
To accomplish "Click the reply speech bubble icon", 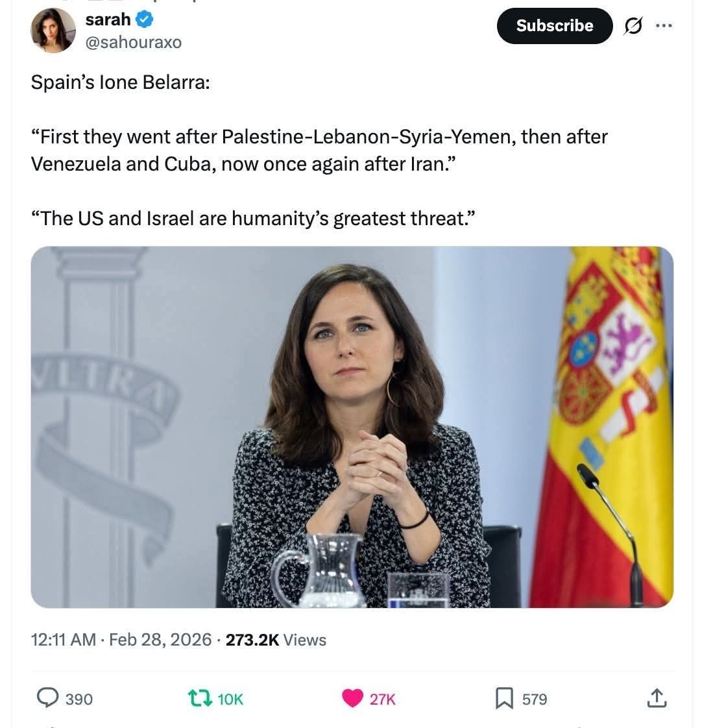I will coord(47,698).
